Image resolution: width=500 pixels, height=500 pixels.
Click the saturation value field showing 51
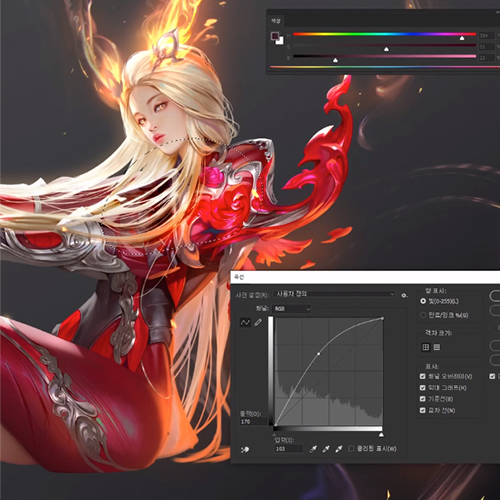click(486, 47)
